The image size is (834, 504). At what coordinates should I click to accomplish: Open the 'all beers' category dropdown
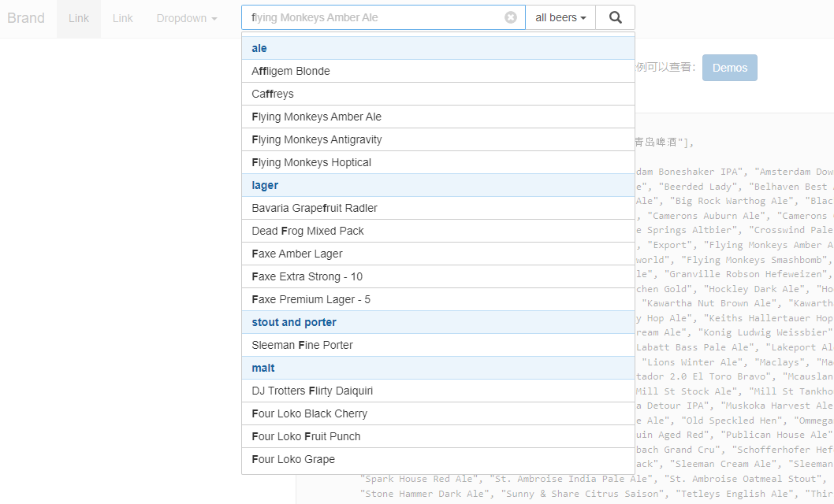coord(560,17)
